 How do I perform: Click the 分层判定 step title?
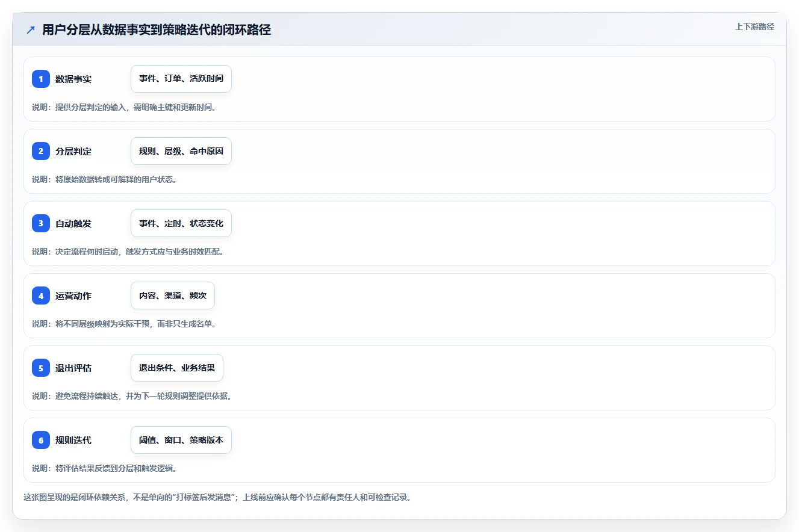[73, 151]
